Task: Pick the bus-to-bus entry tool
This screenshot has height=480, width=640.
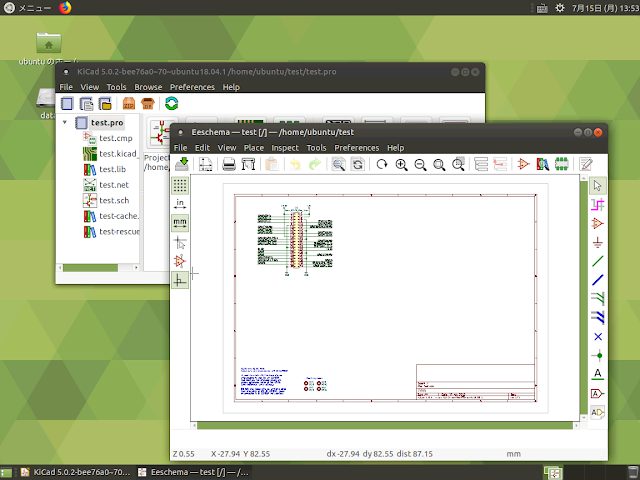Action: point(598,318)
